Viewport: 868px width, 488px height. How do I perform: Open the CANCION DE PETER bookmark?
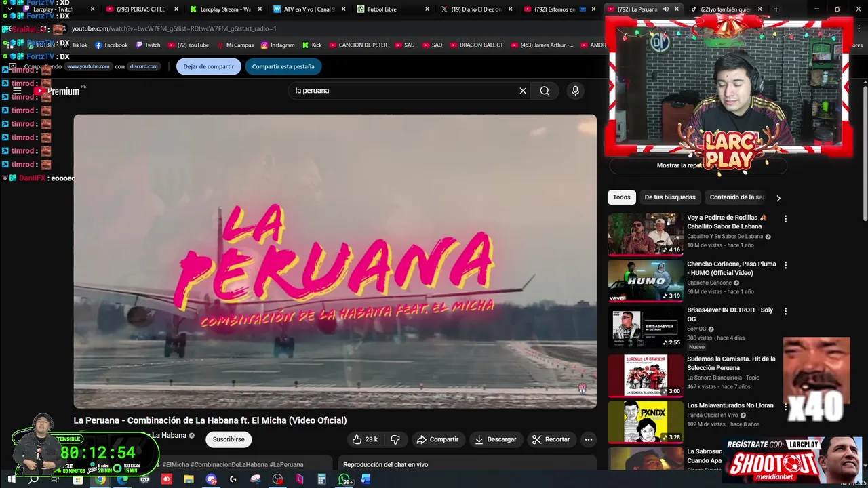click(358, 45)
